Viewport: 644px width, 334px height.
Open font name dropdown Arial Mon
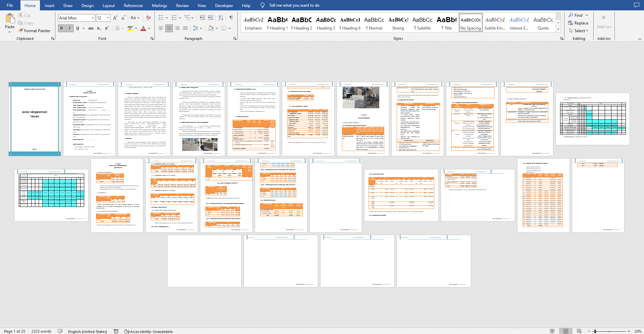click(93, 18)
